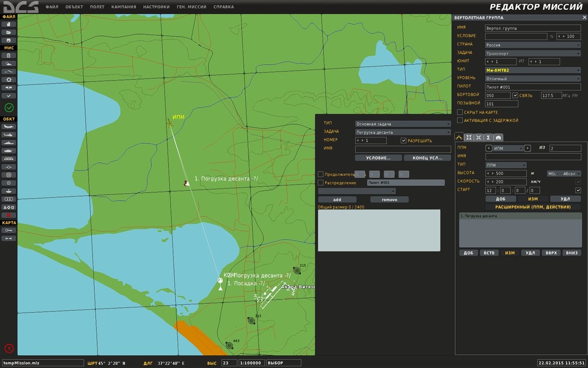Open the Sigma summary tab icon

tap(488, 137)
